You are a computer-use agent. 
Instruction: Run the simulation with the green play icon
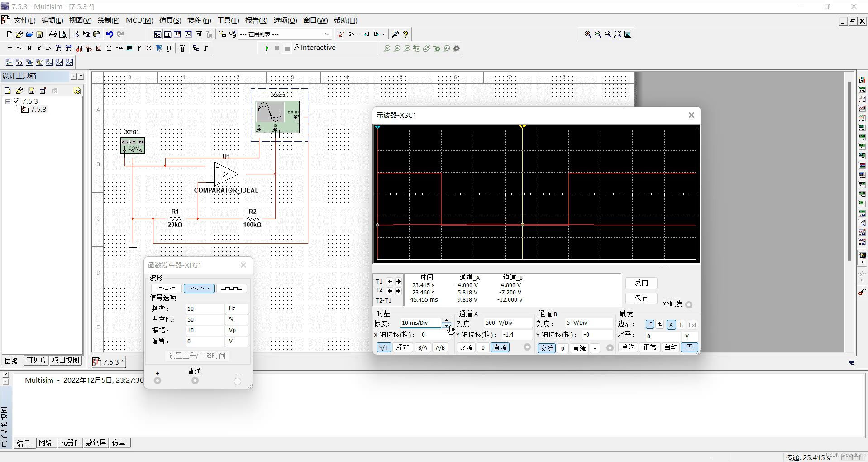pyautogui.click(x=267, y=48)
